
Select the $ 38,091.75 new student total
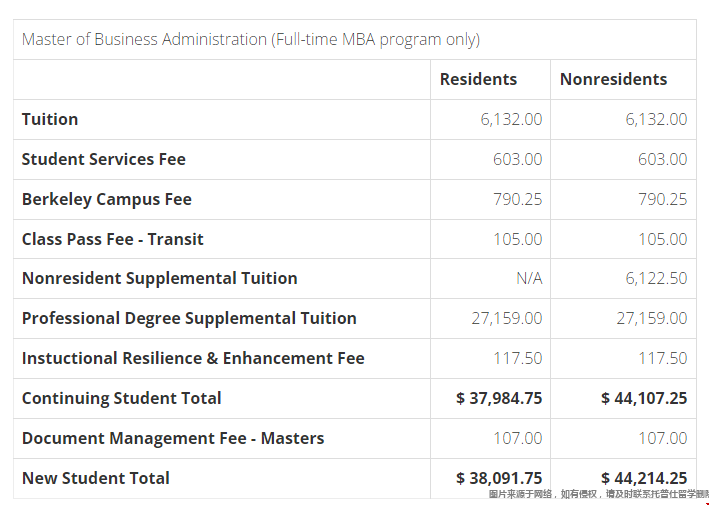tap(499, 478)
